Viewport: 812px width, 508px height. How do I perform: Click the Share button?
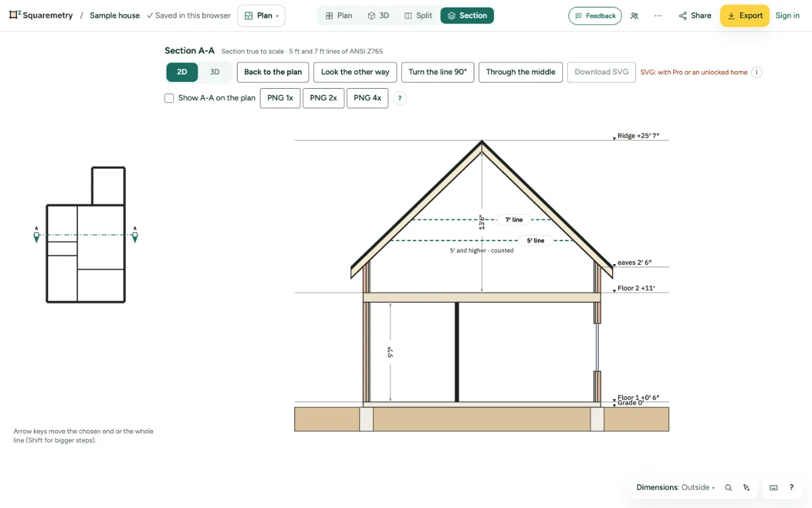(x=695, y=16)
